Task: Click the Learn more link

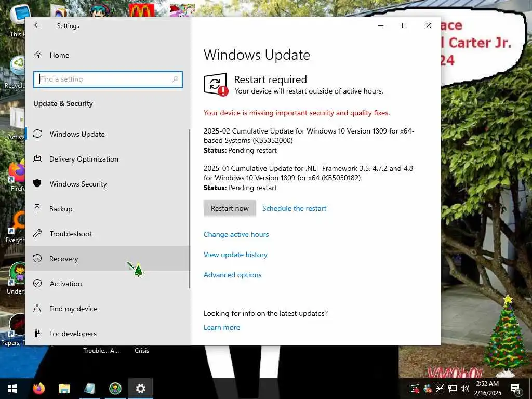Action: click(x=222, y=327)
